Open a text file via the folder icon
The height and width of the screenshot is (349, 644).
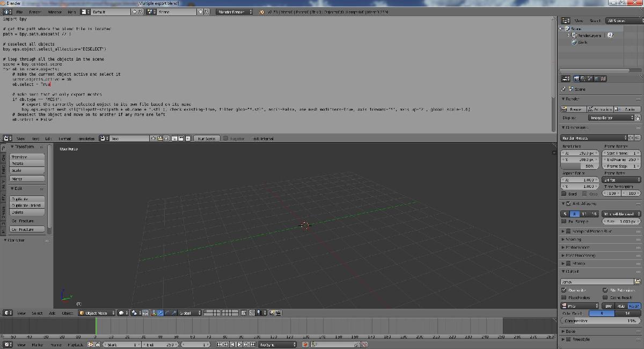click(x=160, y=138)
